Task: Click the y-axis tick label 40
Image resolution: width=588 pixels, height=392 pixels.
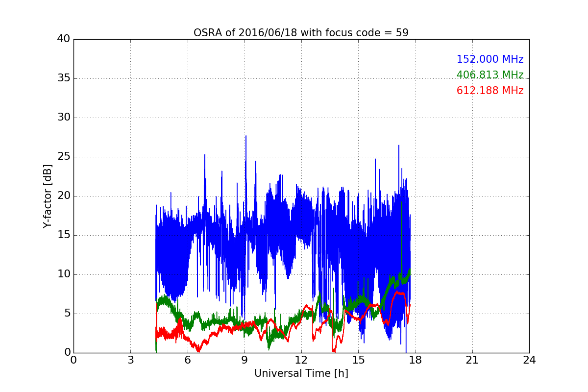Action: click(64, 39)
